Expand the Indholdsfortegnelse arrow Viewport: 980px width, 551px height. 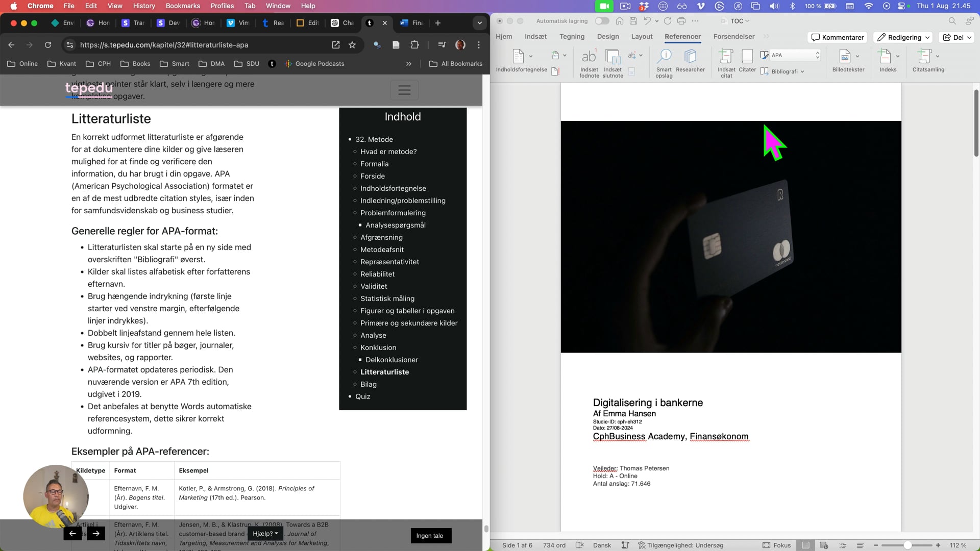point(531,56)
